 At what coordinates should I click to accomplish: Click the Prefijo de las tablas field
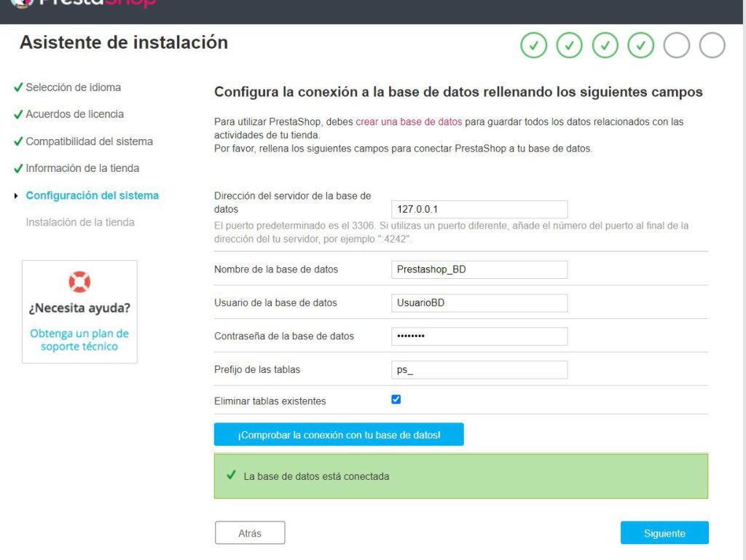point(479,369)
